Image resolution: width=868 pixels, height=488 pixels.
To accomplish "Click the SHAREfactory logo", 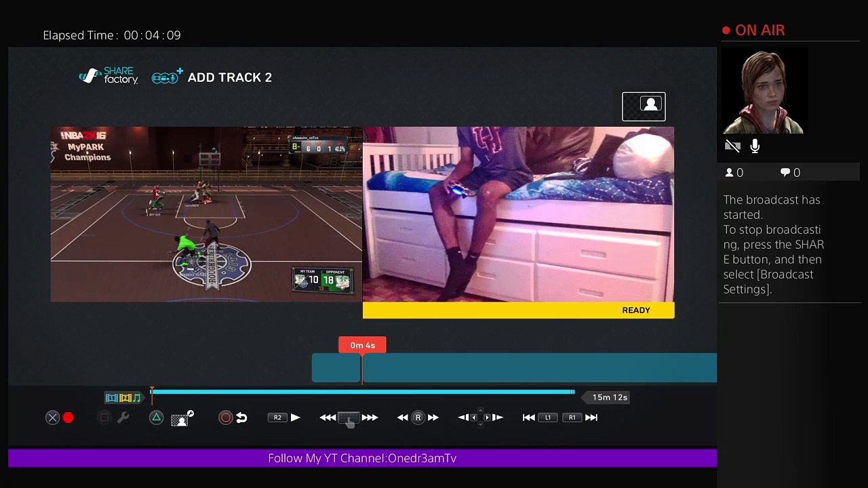I will pyautogui.click(x=108, y=76).
